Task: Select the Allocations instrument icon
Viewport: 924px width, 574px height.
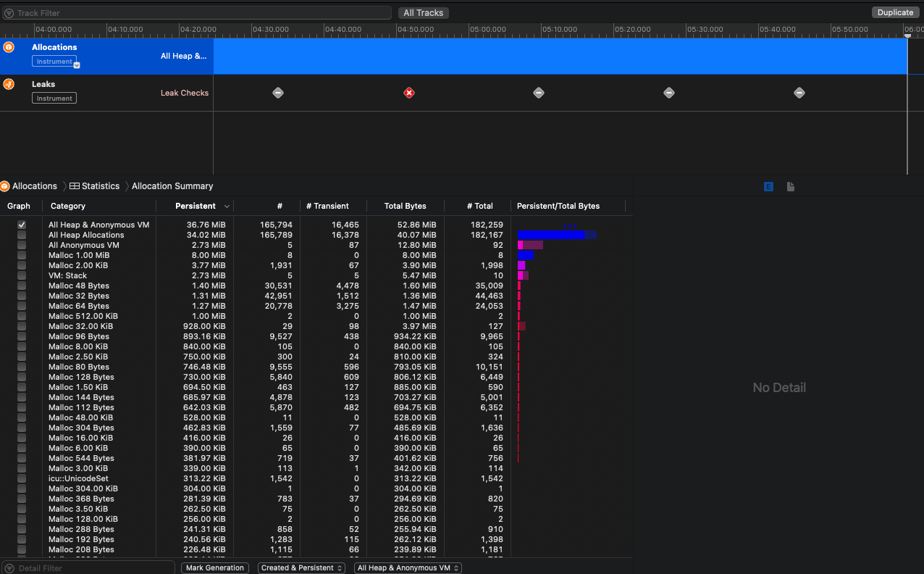Action: [9, 46]
